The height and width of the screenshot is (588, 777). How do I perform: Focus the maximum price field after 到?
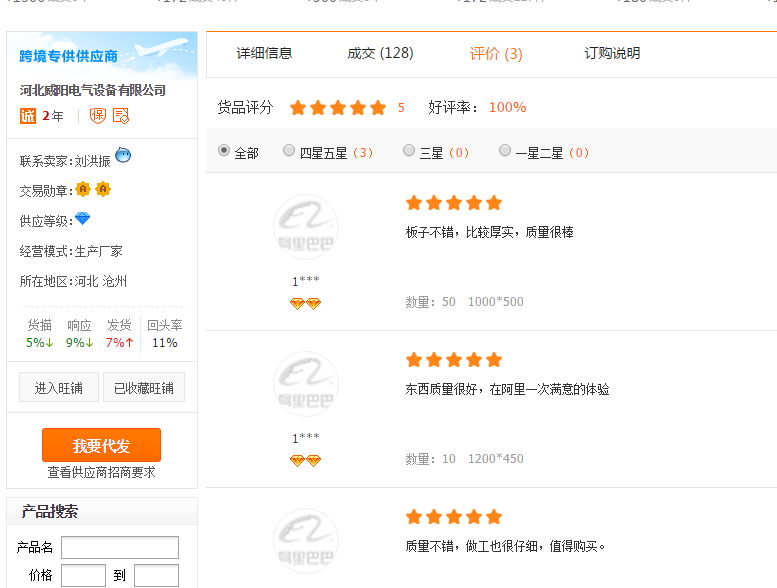click(157, 576)
